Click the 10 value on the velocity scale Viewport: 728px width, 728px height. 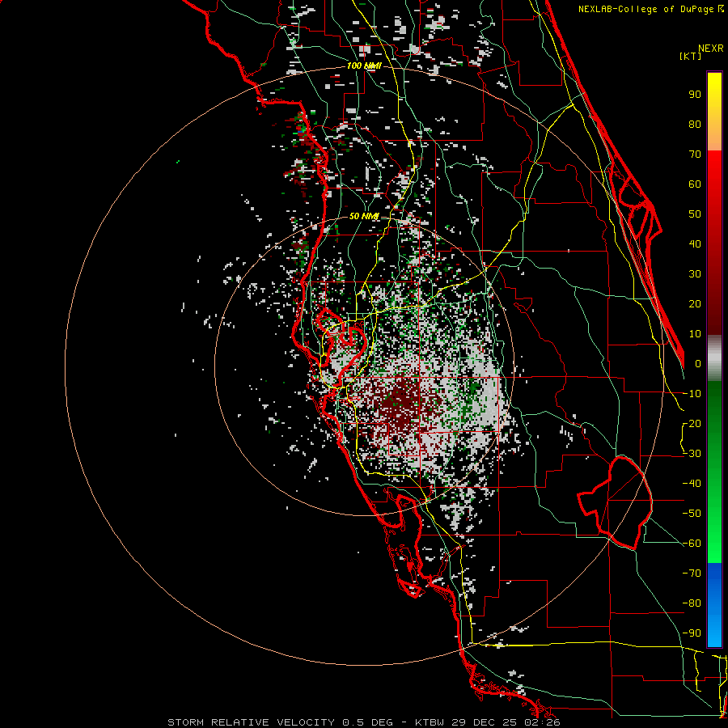coord(695,334)
